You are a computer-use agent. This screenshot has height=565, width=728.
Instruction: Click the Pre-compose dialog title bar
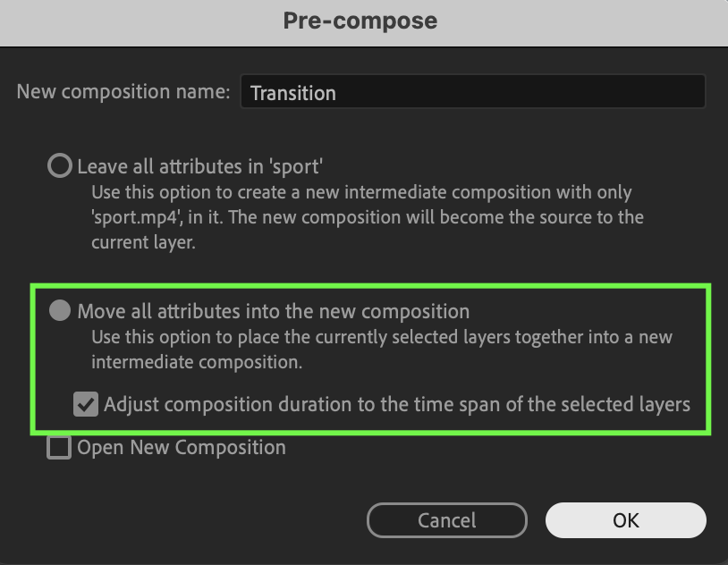[x=364, y=22]
